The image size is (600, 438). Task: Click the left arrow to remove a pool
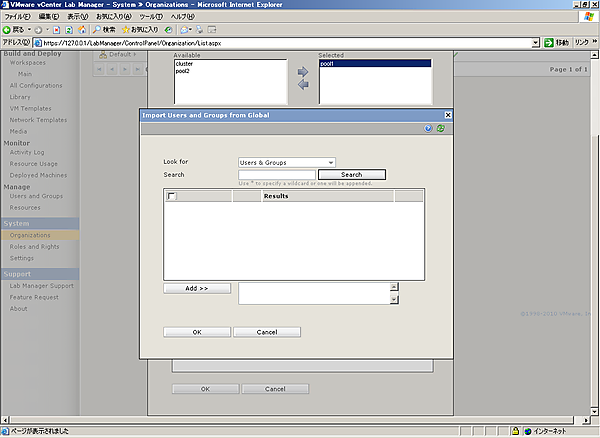[303, 85]
